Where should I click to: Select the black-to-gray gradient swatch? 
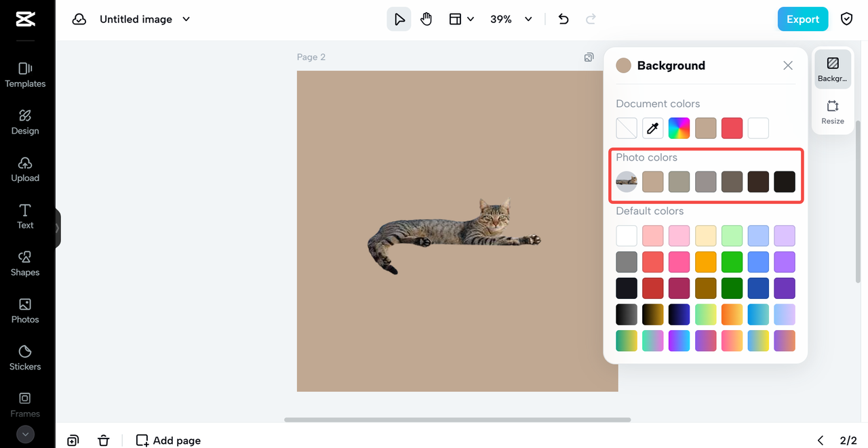click(627, 314)
